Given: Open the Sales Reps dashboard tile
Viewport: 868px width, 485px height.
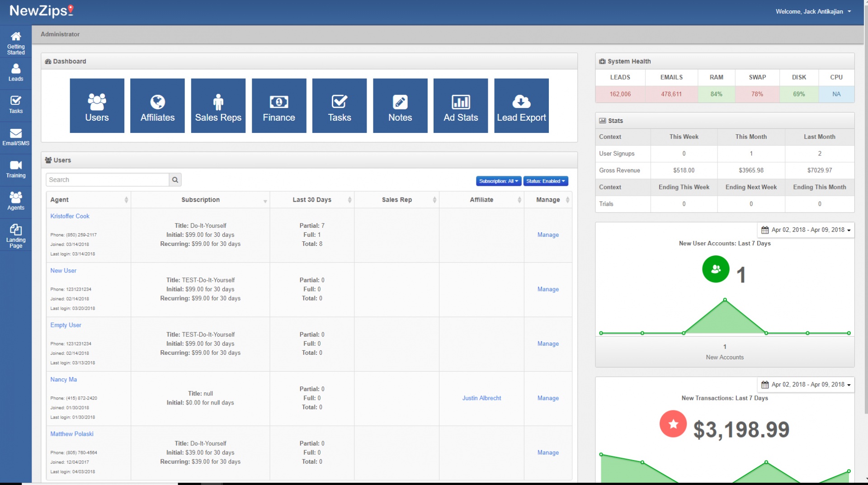Looking at the screenshot, I should click(x=218, y=106).
